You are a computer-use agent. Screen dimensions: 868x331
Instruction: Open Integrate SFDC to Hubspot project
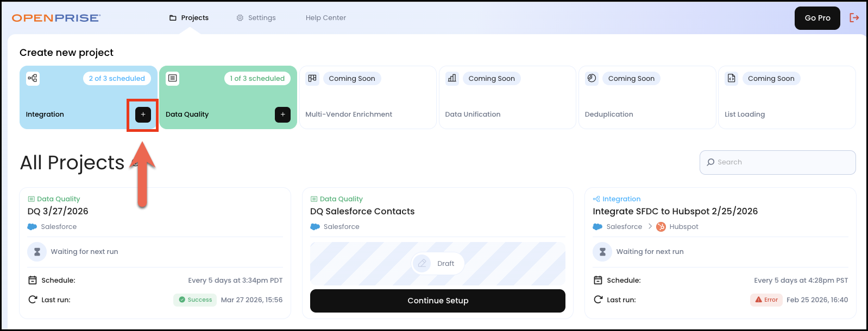click(675, 211)
